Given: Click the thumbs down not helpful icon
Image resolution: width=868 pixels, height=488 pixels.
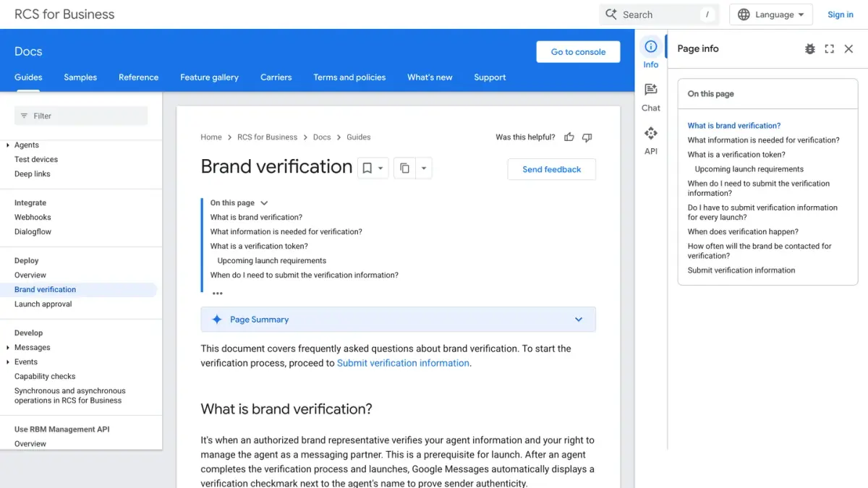Looking at the screenshot, I should click(x=587, y=137).
